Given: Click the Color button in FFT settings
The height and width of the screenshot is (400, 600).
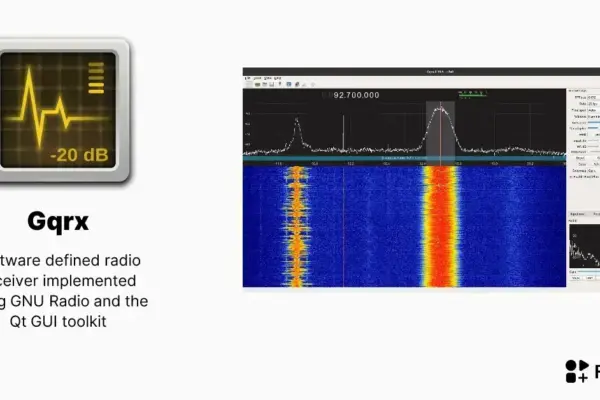Looking at the screenshot, I should (x=581, y=164).
